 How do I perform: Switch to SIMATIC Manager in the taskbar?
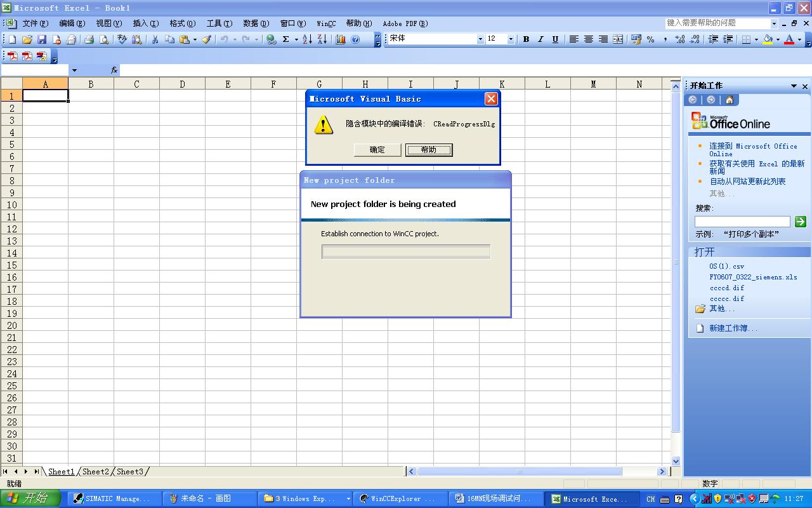point(114,498)
